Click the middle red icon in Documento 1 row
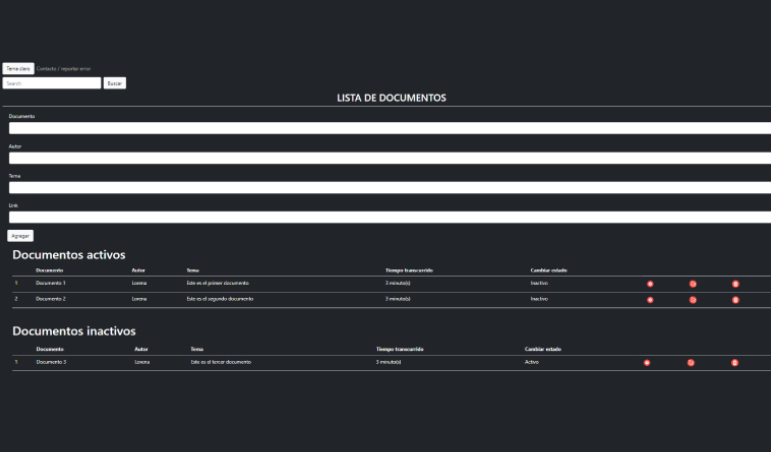Image resolution: width=771 pixels, height=452 pixels. [x=692, y=284]
